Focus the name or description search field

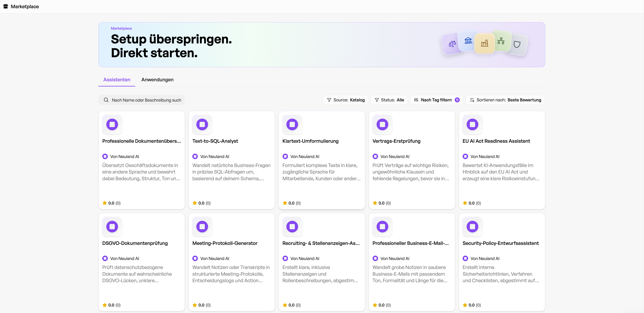pyautogui.click(x=142, y=100)
